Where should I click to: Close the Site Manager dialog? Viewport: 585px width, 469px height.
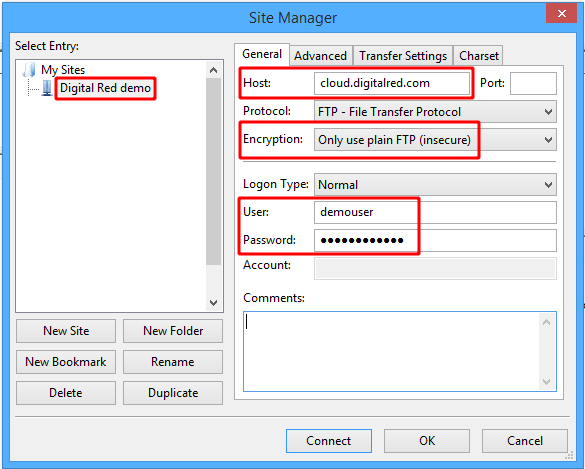pyautogui.click(x=561, y=14)
